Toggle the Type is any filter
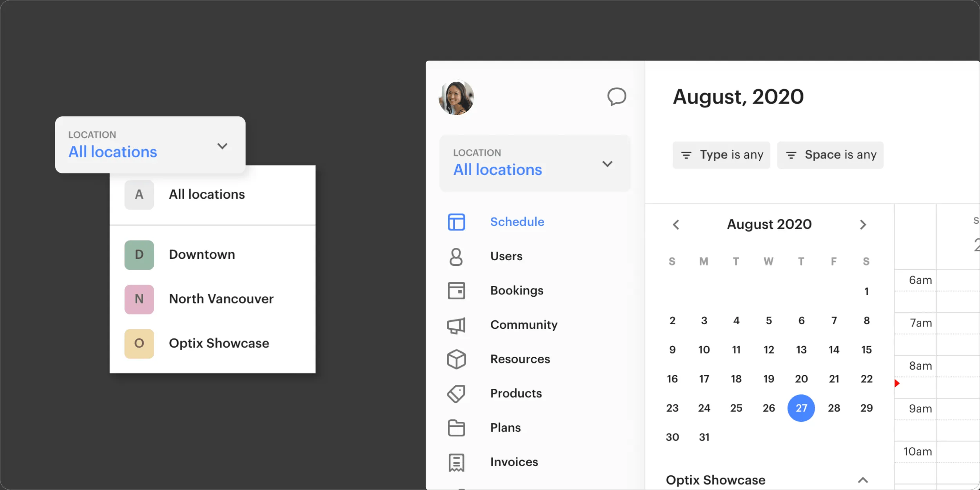Image resolution: width=980 pixels, height=490 pixels. coord(722,154)
